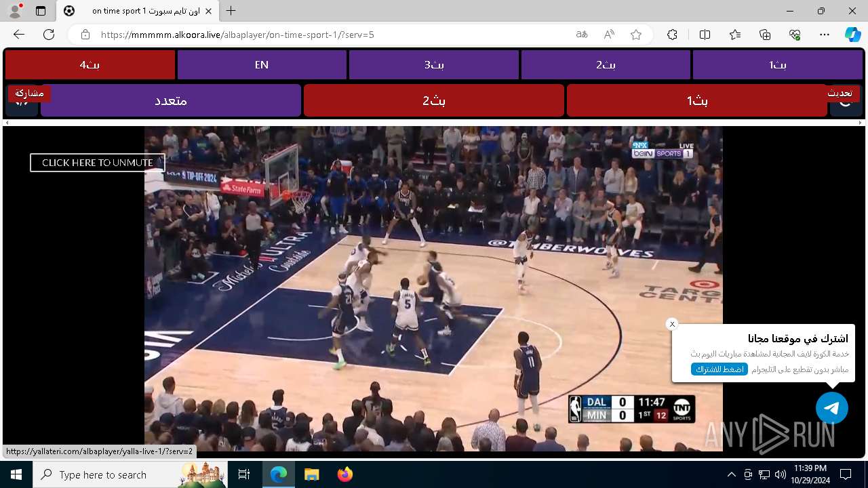Open the translate page icon
The width and height of the screenshot is (868, 488).
(x=582, y=35)
